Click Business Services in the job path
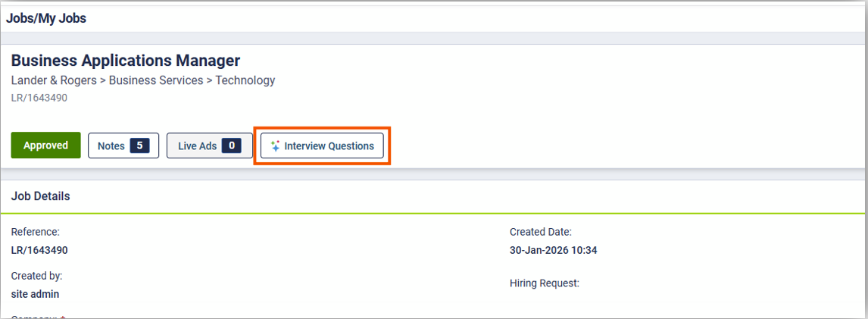Viewport: 868px width, 319px height. click(156, 80)
